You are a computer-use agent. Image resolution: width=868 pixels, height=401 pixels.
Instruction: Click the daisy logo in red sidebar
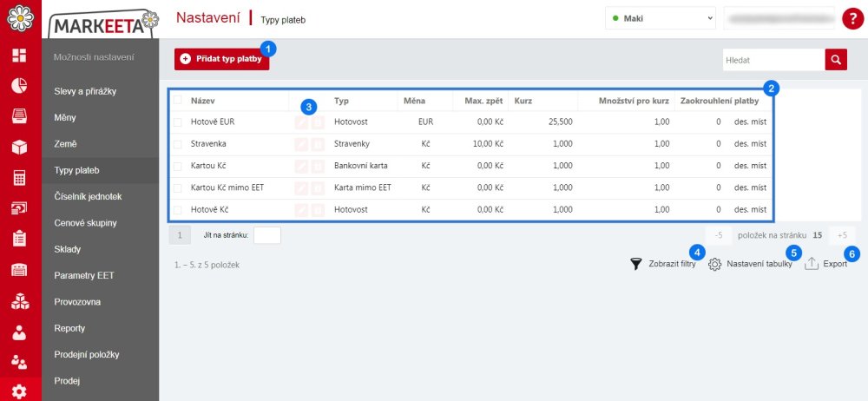pyautogui.click(x=21, y=17)
